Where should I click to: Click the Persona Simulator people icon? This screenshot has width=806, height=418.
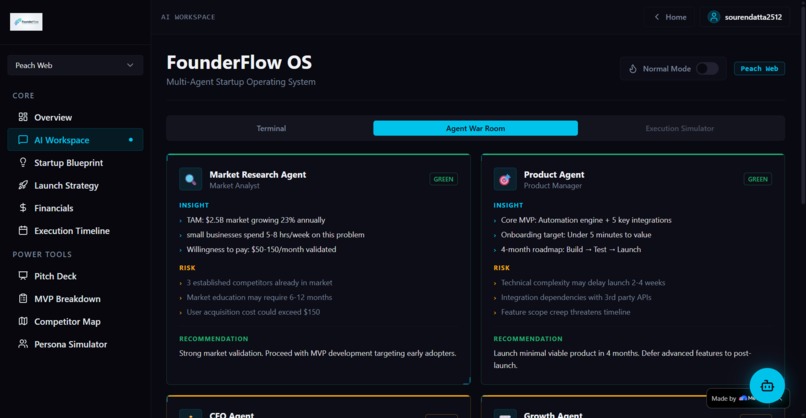23,343
